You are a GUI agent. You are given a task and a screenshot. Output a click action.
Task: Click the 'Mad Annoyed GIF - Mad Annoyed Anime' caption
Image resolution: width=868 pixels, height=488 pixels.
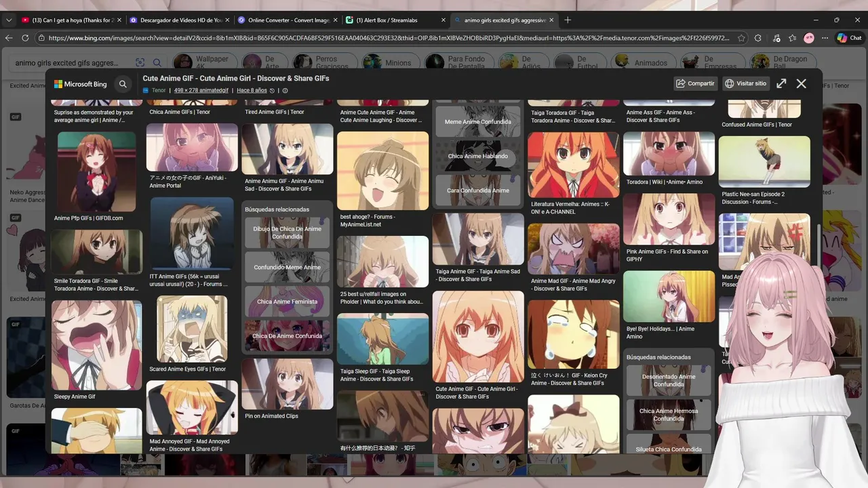click(190, 445)
